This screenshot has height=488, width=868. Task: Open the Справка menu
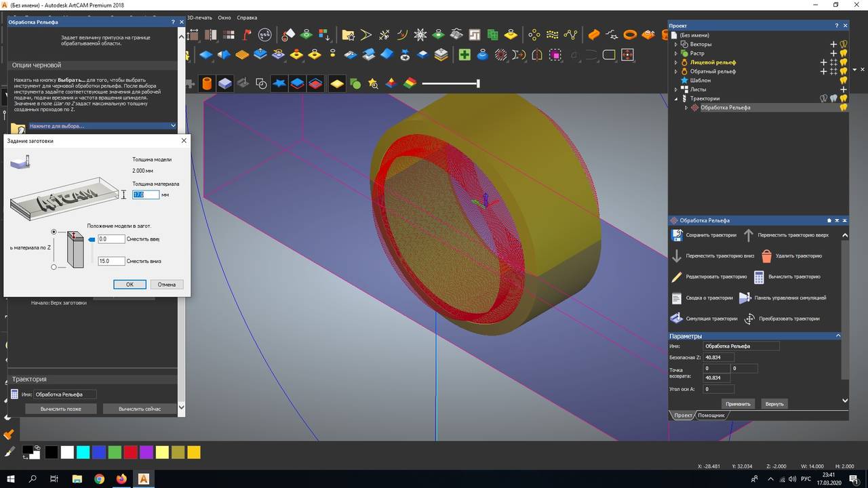(247, 18)
